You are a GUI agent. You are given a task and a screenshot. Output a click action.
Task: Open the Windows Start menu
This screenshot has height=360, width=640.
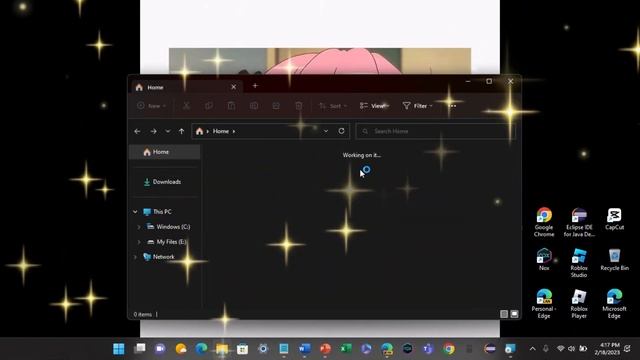point(119,349)
